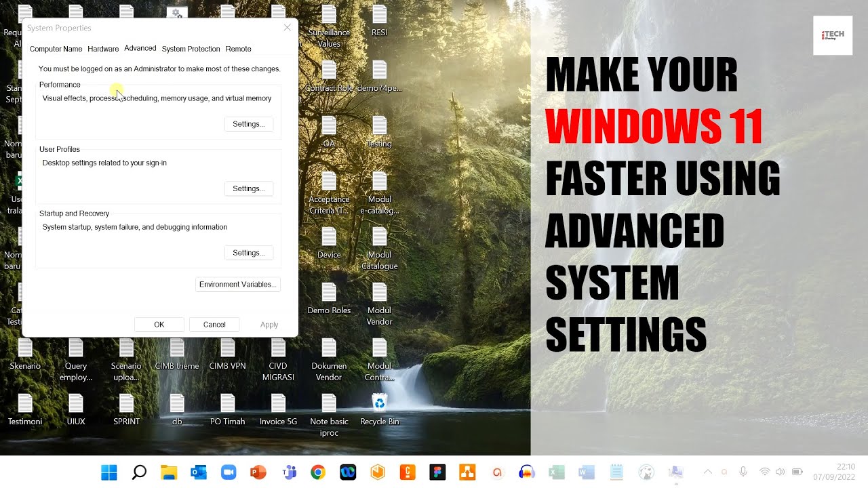Screen dimensions: 868x488
Task: Select the Testing desktop file
Action: 380,132
